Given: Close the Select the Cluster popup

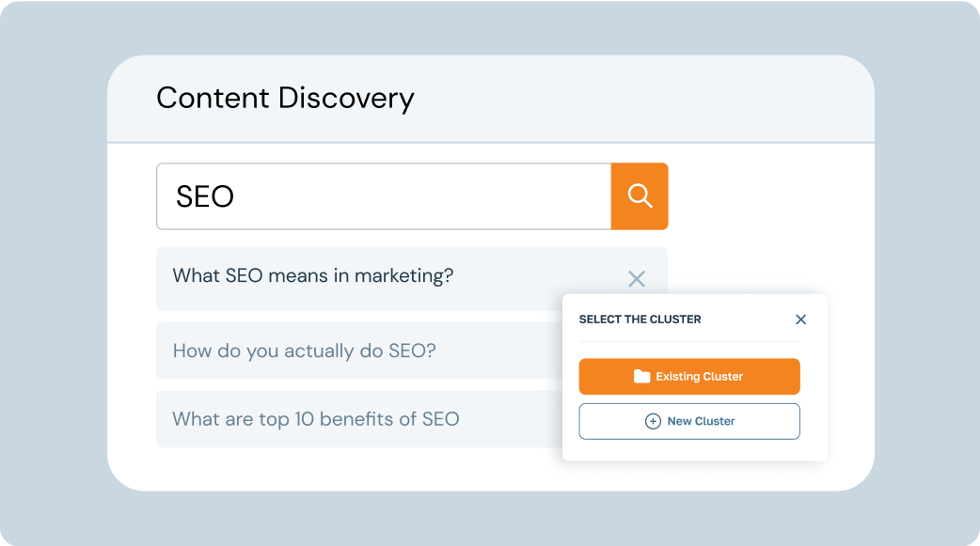Looking at the screenshot, I should (800, 320).
